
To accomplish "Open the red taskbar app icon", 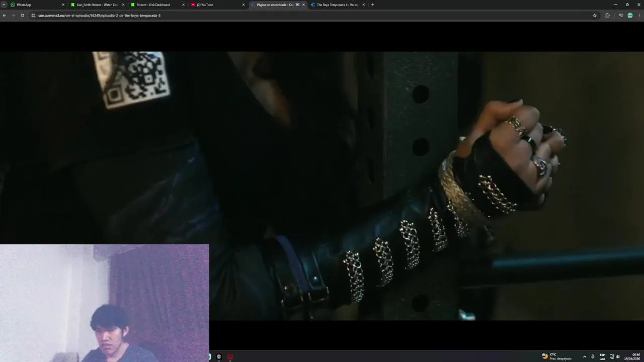I will 230,356.
